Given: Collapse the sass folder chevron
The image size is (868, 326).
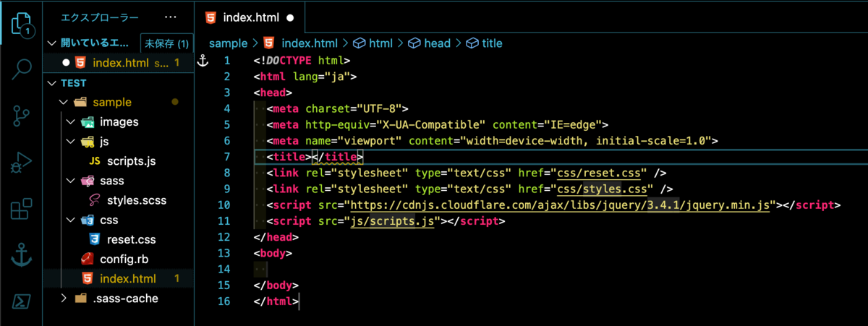Looking at the screenshot, I should [x=70, y=181].
